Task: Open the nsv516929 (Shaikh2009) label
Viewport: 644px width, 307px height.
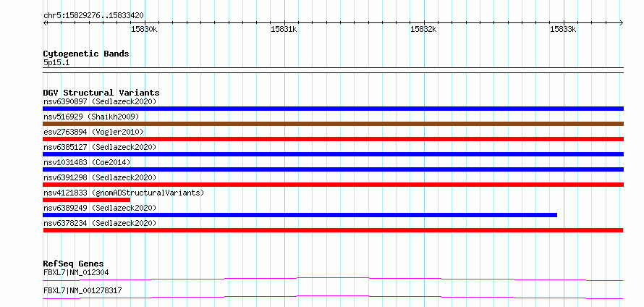Action: [91, 117]
